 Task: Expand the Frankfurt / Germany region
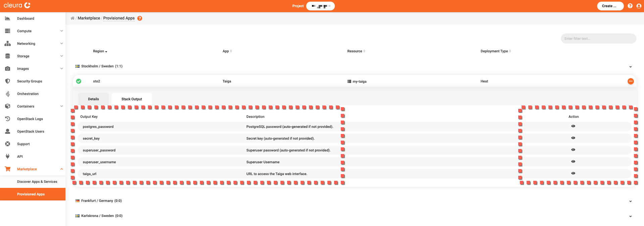(630, 201)
